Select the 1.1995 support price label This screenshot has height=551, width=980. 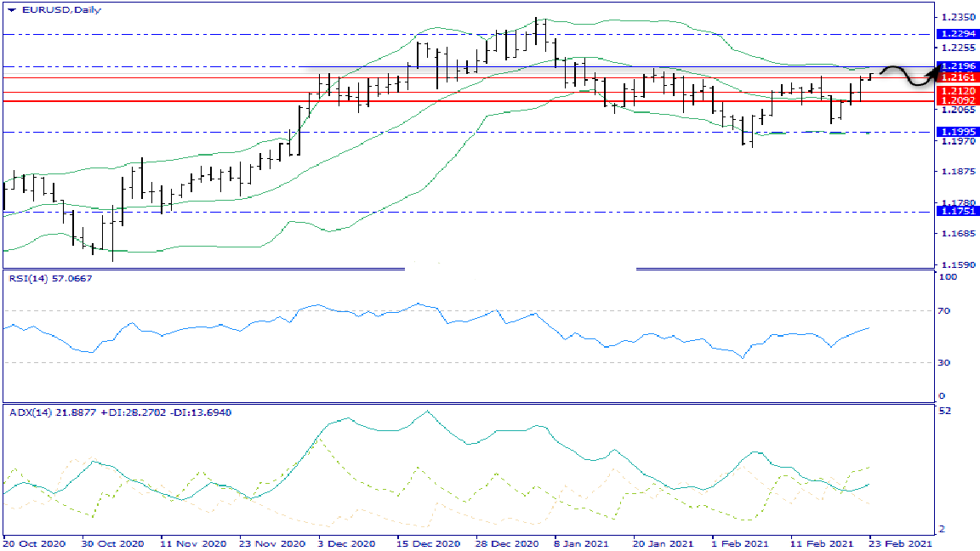959,132
